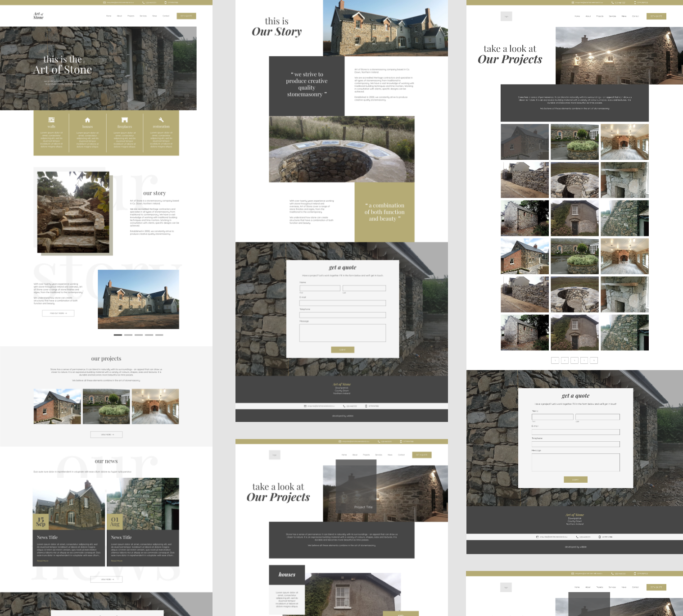Select first slider dot under our story carousel
683x616 pixels.
tap(118, 335)
